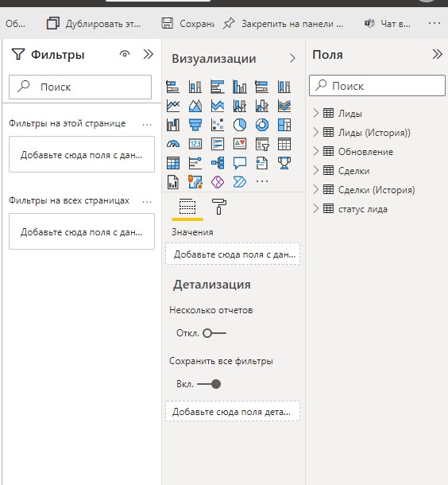Select the Matrix visual
Screen dimensions: 448x485
[x=172, y=163]
